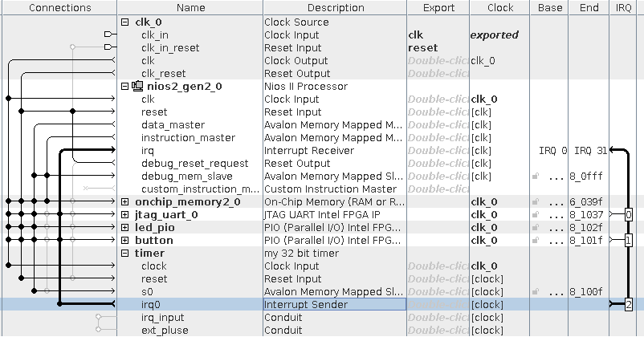Click Double-click export cell for clk_reset row
Viewport: 644px width, 341px height.
pyautogui.click(x=438, y=74)
